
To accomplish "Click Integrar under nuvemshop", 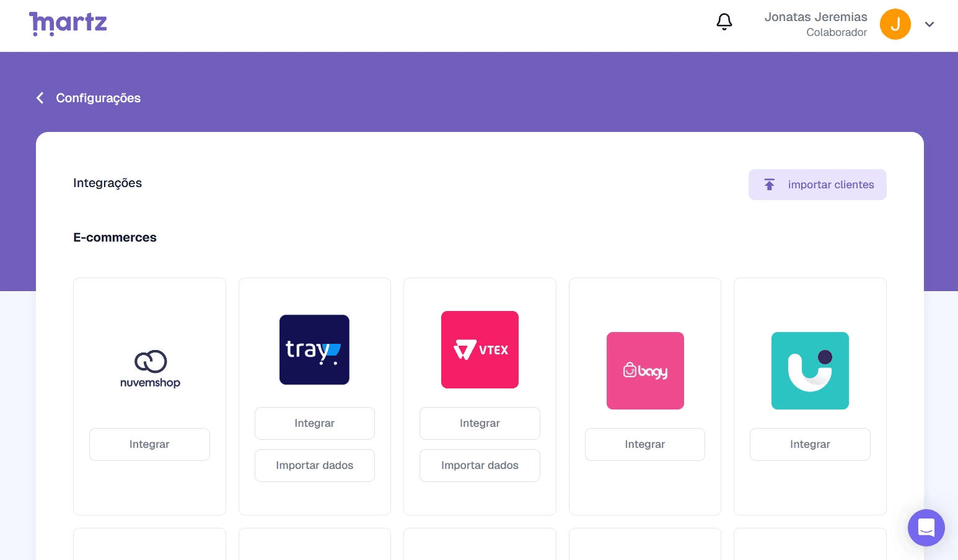I will [x=149, y=444].
